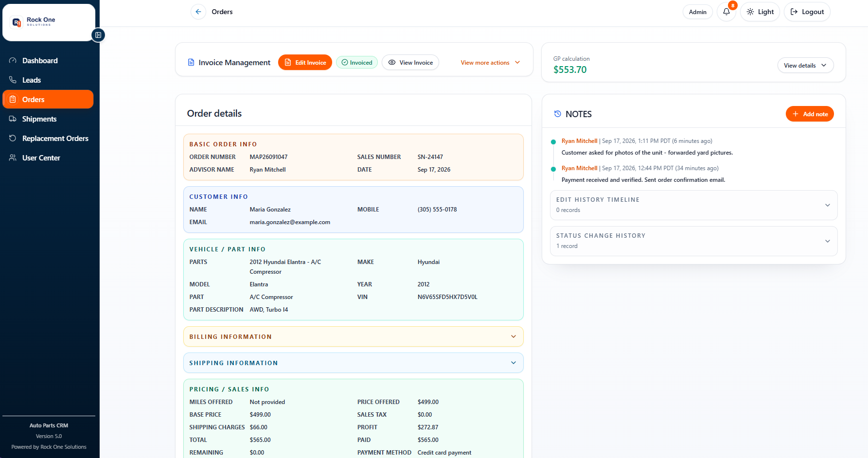Click order number MAP26091047
Viewport: 868px width, 458px height.
[268, 157]
